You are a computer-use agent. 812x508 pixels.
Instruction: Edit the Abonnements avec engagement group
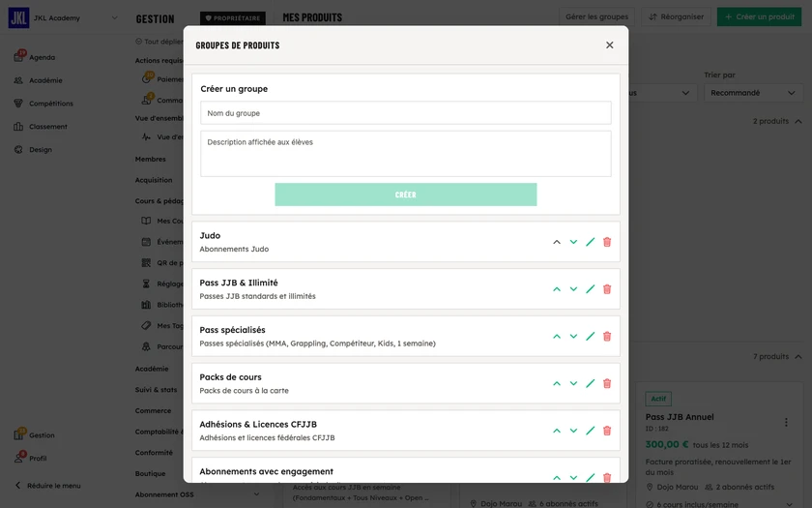click(x=591, y=477)
